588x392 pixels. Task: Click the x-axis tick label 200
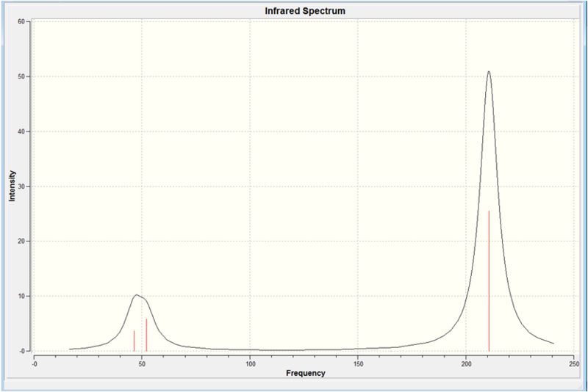pos(466,364)
